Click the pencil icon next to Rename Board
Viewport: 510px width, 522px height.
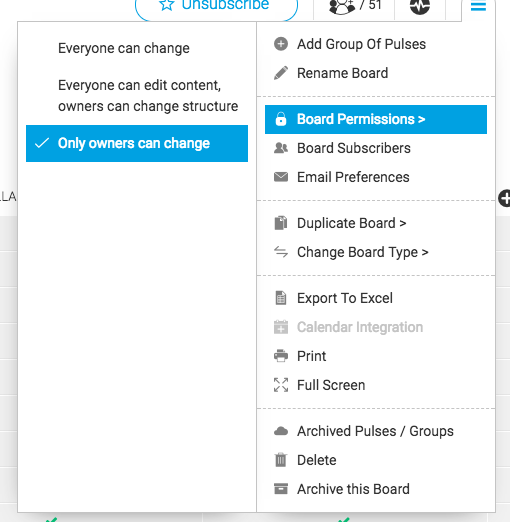[281, 73]
